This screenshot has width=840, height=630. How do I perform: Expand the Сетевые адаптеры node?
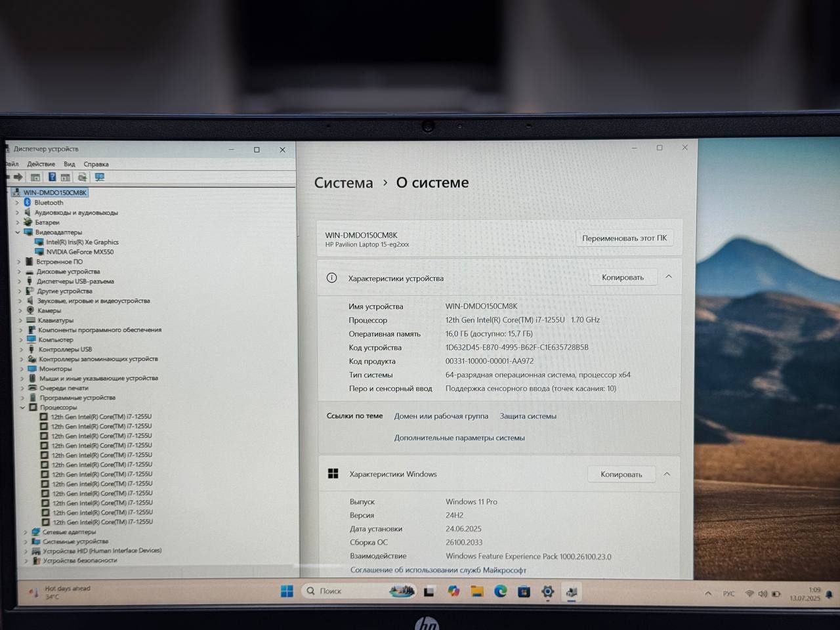click(x=25, y=532)
